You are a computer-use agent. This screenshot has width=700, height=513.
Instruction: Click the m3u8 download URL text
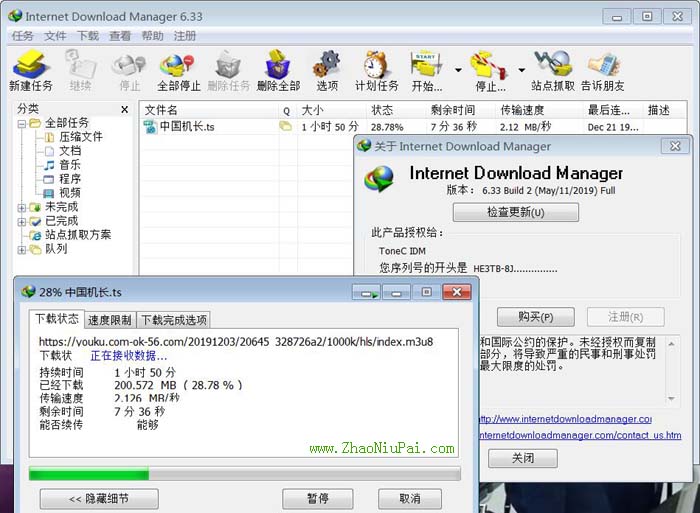236,342
